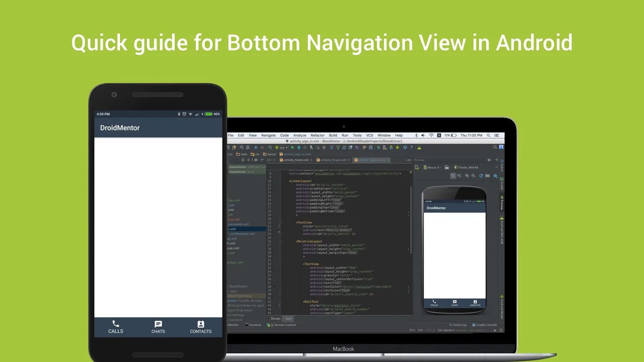Open the Build menu

point(333,136)
